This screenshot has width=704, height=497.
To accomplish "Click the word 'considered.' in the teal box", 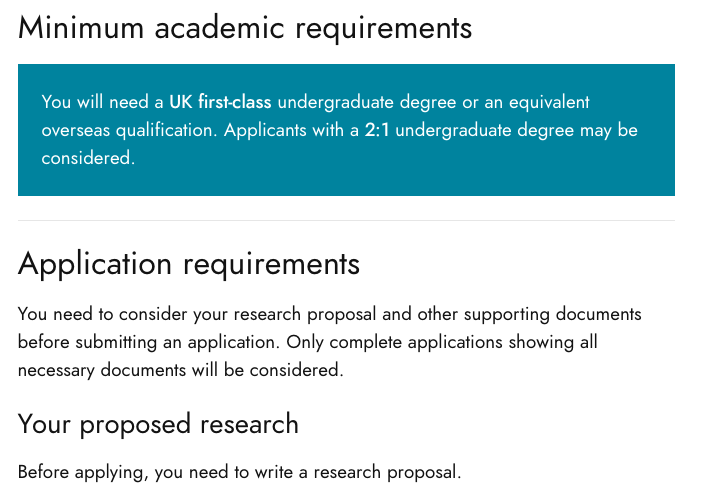I will 88,158.
